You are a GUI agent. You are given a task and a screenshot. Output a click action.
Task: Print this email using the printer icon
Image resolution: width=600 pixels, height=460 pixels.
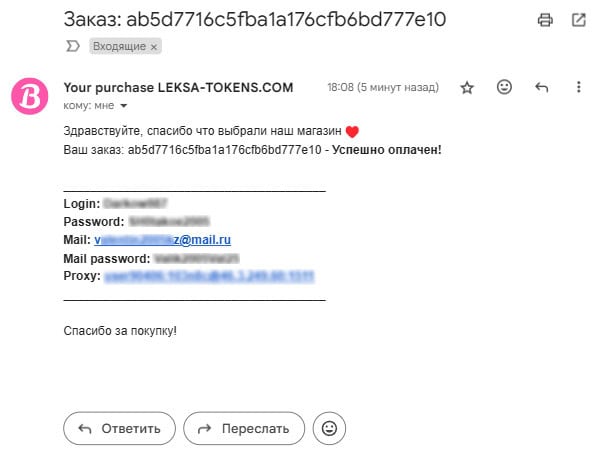coord(545,20)
